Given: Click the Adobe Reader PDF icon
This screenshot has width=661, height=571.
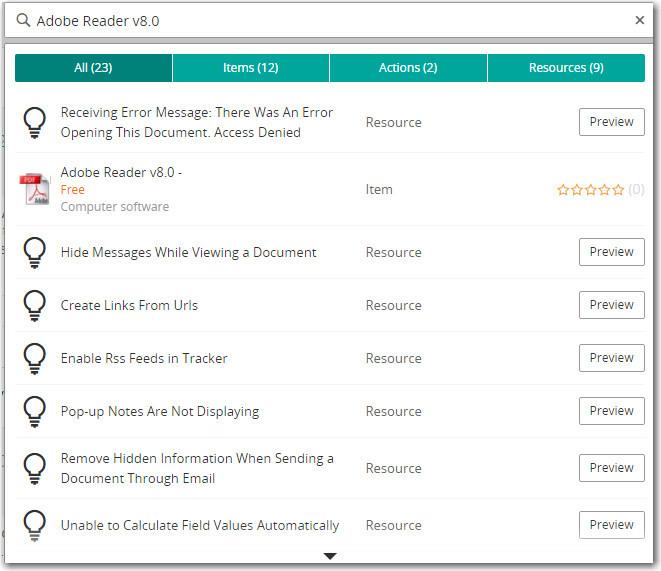Looking at the screenshot, I should coord(35,189).
